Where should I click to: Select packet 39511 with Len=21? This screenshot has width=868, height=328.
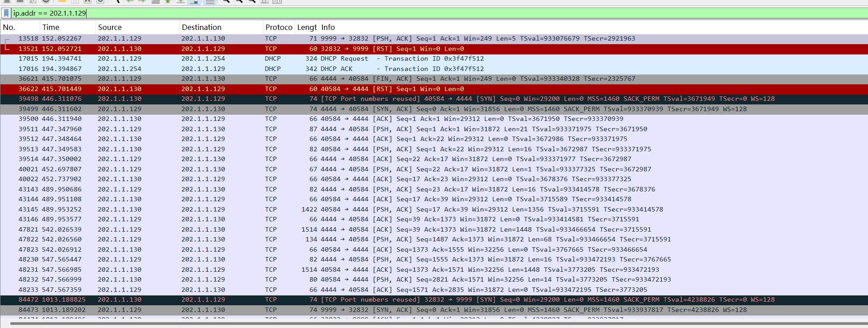(x=434, y=129)
